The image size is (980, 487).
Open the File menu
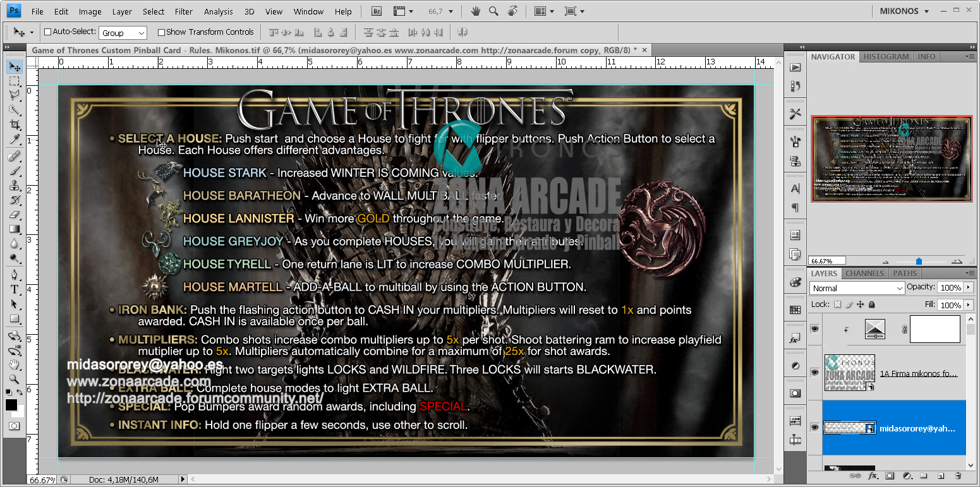coord(37,11)
